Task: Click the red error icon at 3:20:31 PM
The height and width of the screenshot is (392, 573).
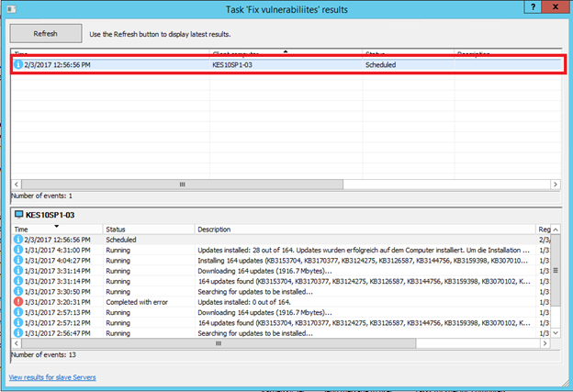Action: tap(19, 301)
